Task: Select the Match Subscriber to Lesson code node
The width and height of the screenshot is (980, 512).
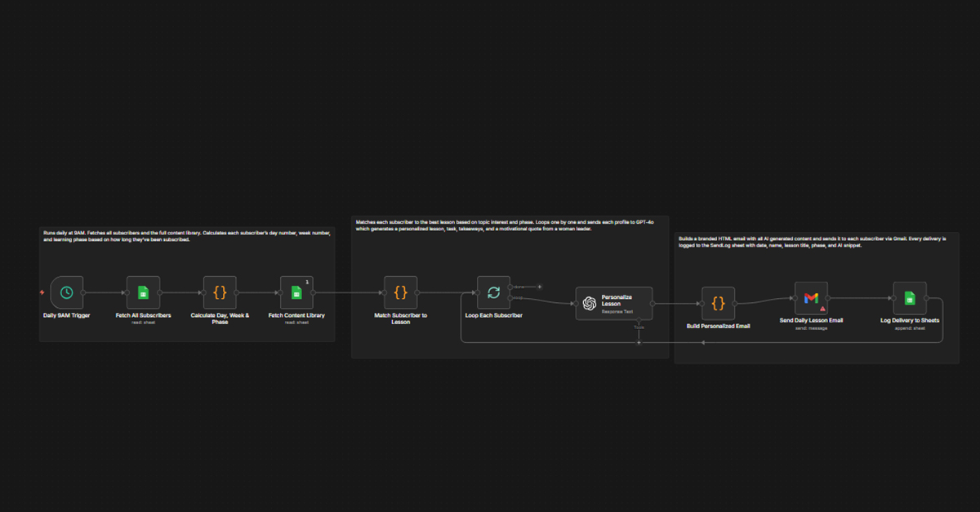Action: [400, 292]
